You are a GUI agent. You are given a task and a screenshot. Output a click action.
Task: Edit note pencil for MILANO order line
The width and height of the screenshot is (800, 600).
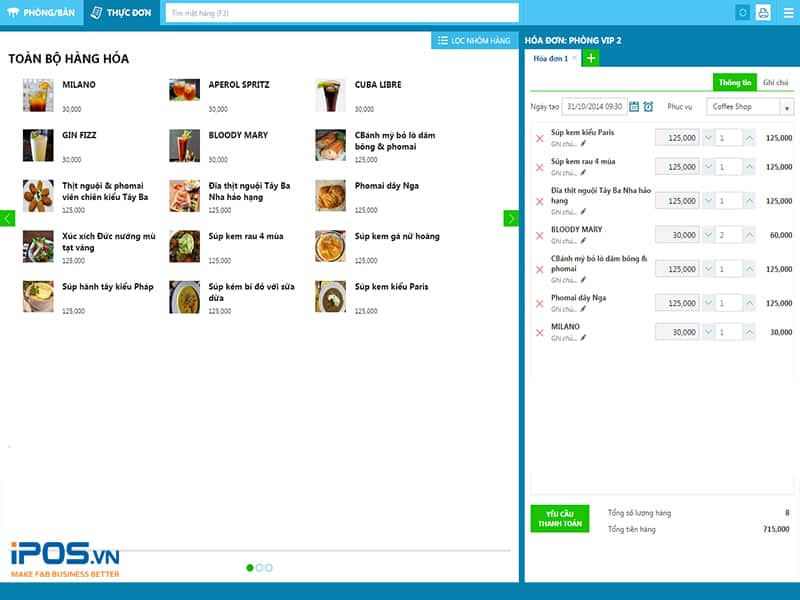coord(584,338)
